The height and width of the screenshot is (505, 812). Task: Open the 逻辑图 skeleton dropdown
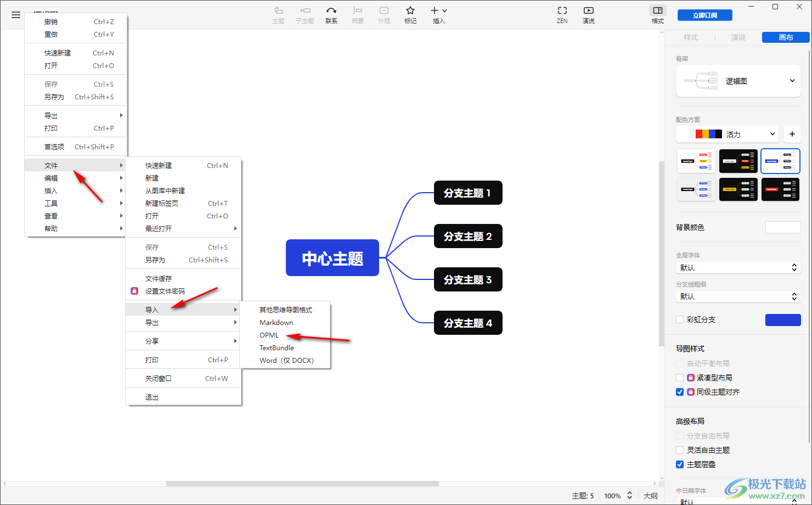(738, 81)
